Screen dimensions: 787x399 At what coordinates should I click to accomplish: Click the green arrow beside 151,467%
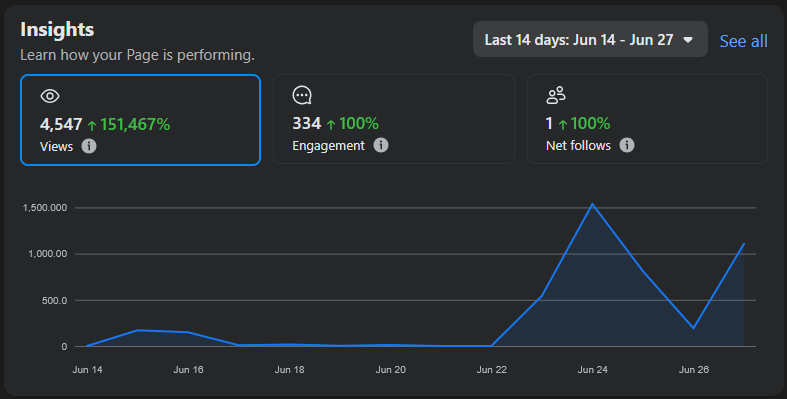click(x=92, y=125)
